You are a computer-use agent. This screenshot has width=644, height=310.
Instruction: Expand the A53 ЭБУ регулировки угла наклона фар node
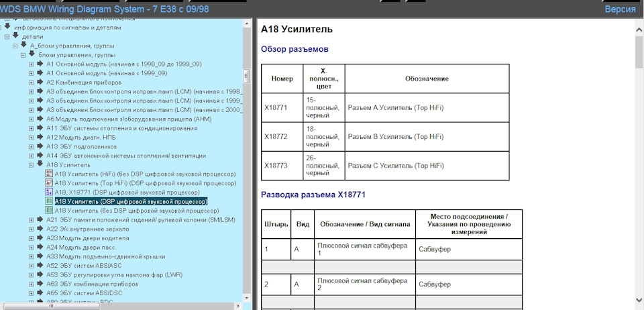pos(32,275)
